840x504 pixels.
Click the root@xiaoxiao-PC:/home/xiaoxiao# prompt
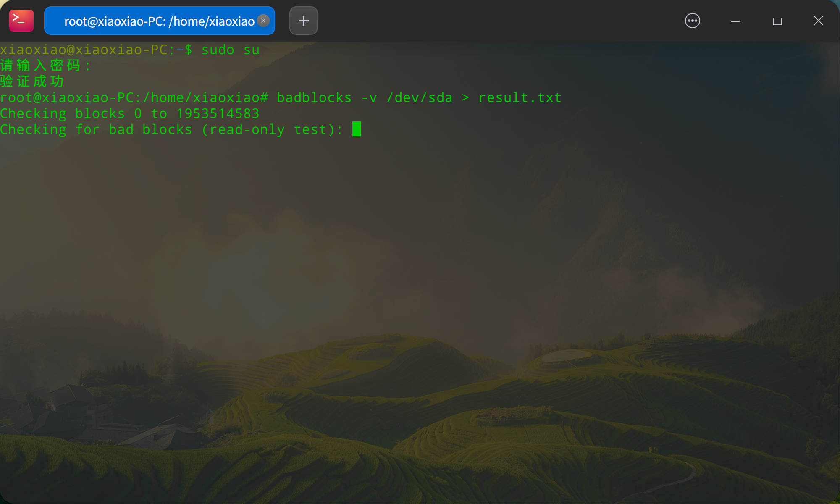click(x=134, y=98)
